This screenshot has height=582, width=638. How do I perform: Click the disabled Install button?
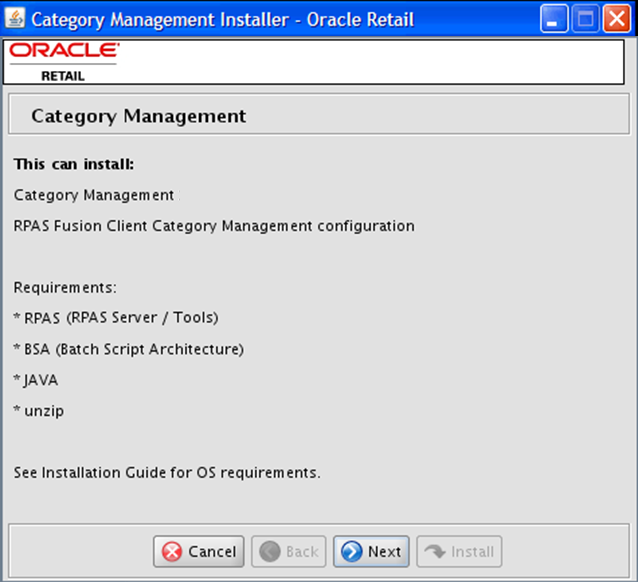459,551
